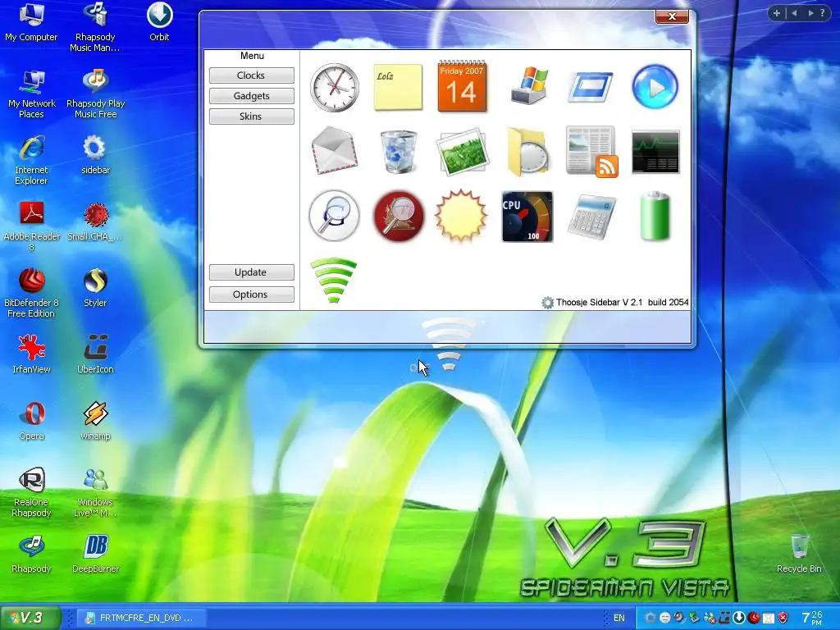
Task: Select the red magnifier search gadget
Action: (399, 216)
